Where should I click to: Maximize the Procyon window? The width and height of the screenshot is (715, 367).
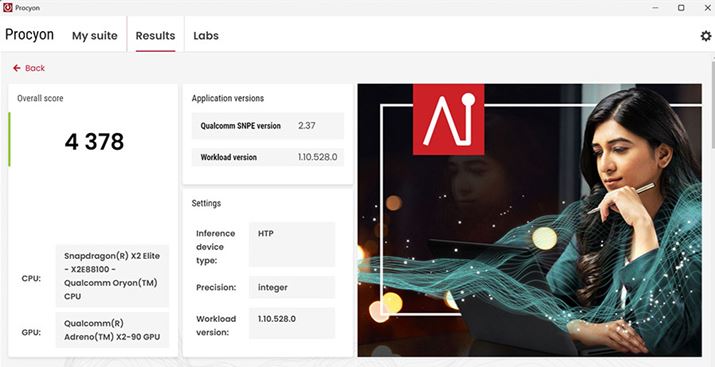(x=681, y=8)
